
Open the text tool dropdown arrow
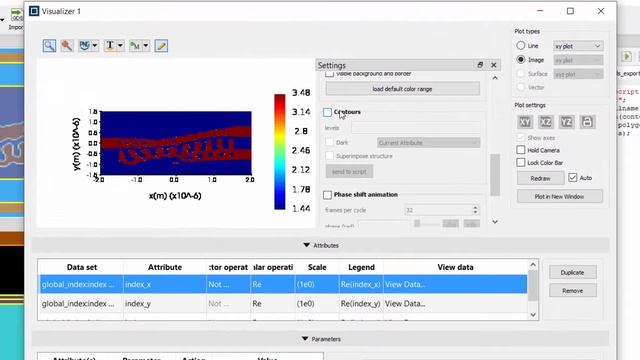click(x=120, y=46)
